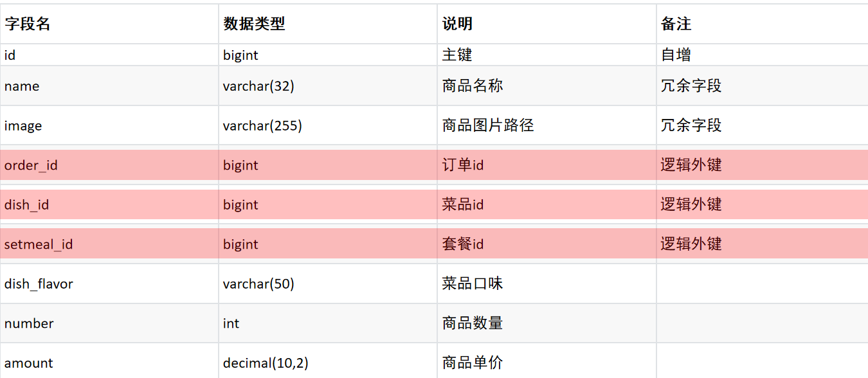Select the highlighted order_id cell
Viewport: 868px width, 378px height.
(109, 165)
